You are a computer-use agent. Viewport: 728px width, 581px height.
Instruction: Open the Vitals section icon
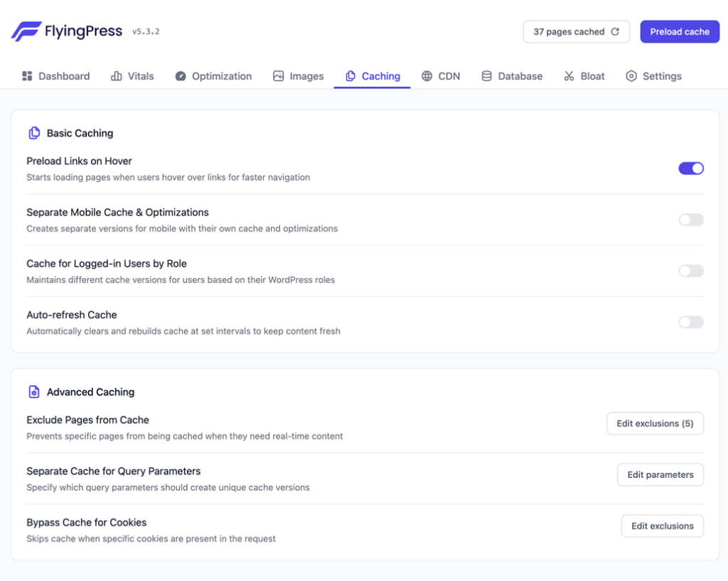point(117,76)
